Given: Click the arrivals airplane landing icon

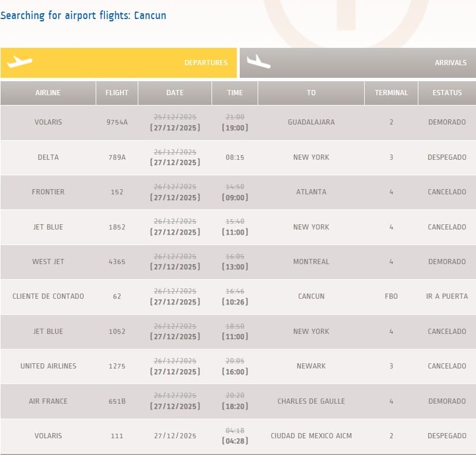Looking at the screenshot, I should [x=258, y=62].
